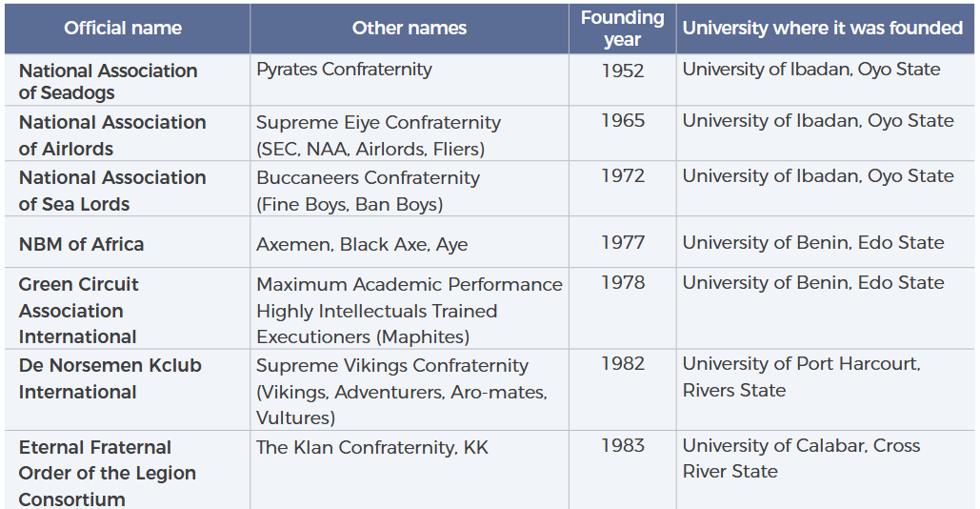This screenshot has height=509, width=980.
Task: Click the "Founding year" column header
Action: tap(622, 29)
